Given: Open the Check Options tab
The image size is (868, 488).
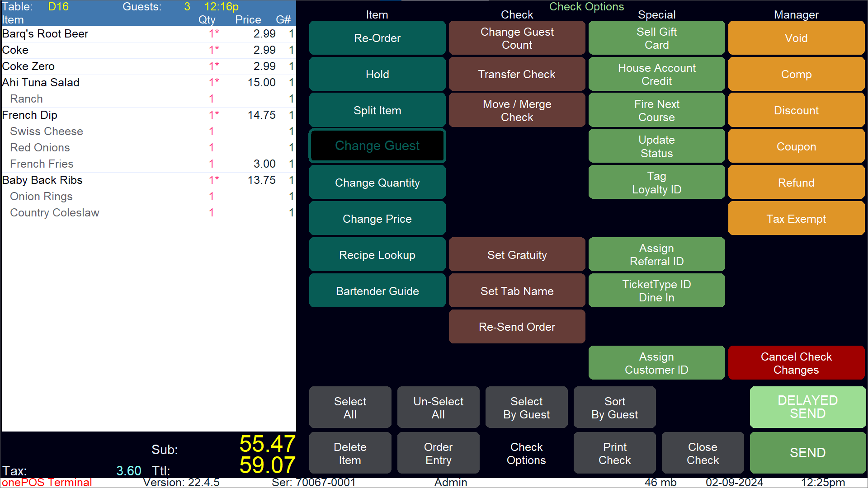Looking at the screenshot, I should click(526, 453).
